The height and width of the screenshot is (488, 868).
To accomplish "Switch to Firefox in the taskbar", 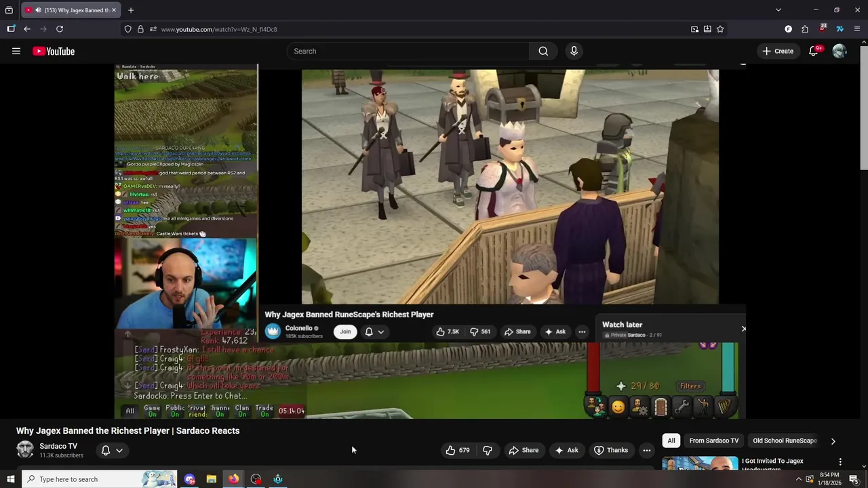I will pyautogui.click(x=233, y=479).
